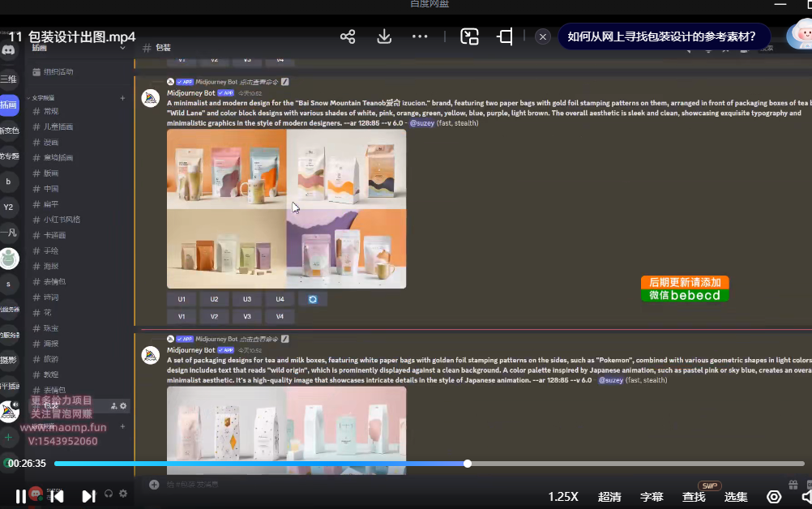This screenshot has height=509, width=812.
Task: Pause the video playback
Action: 21,497
